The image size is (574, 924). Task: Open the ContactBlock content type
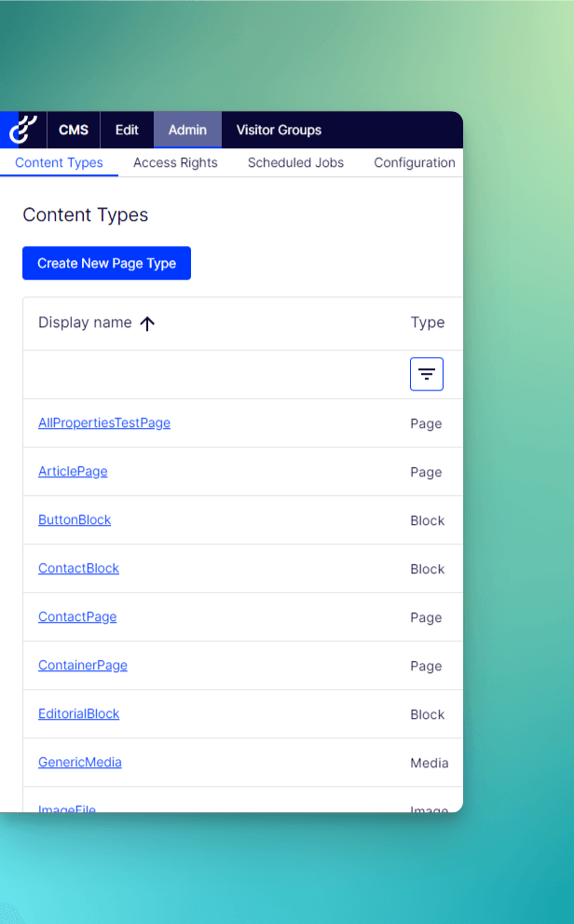[x=78, y=568]
